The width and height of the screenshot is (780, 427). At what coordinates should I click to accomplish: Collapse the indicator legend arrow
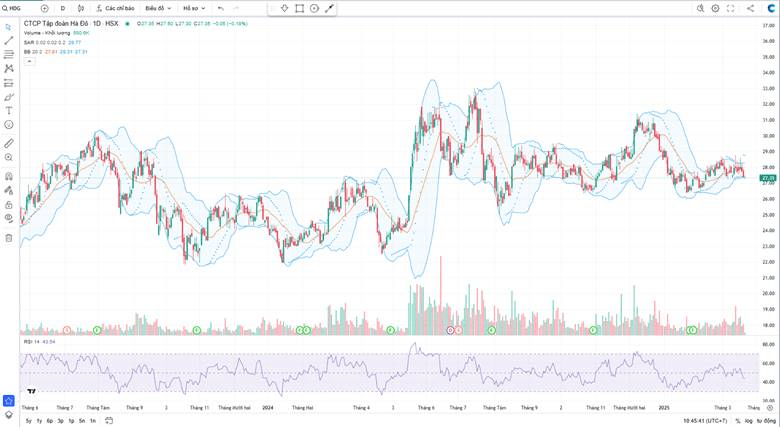[28, 60]
